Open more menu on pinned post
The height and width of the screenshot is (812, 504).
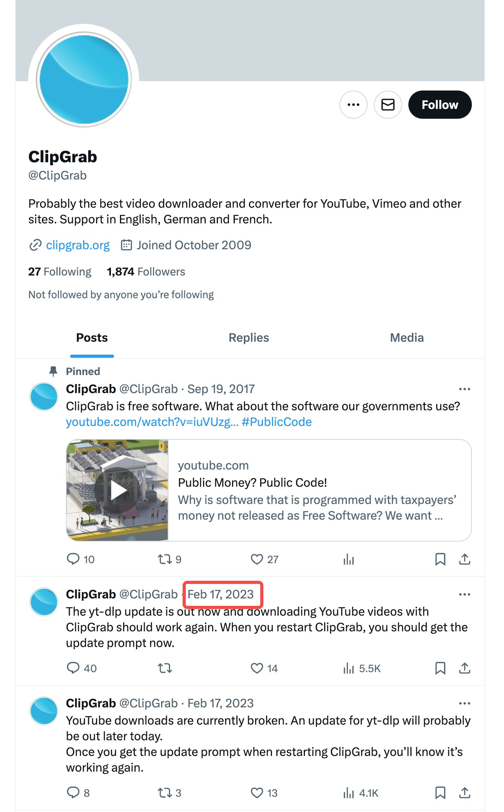tap(464, 389)
